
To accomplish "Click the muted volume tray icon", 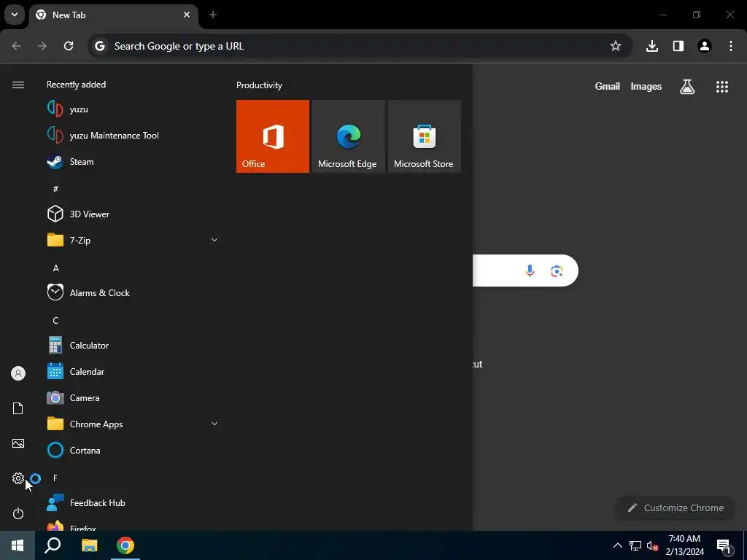I will [x=652, y=545].
